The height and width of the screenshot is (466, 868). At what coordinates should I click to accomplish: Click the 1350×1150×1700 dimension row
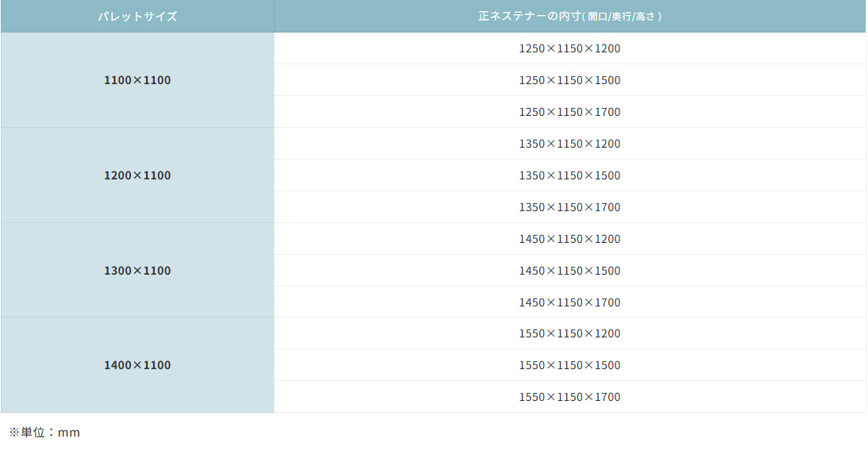pos(569,207)
